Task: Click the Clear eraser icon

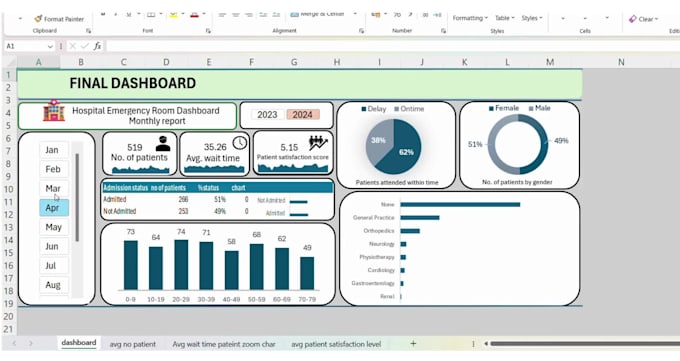Action: [633, 19]
